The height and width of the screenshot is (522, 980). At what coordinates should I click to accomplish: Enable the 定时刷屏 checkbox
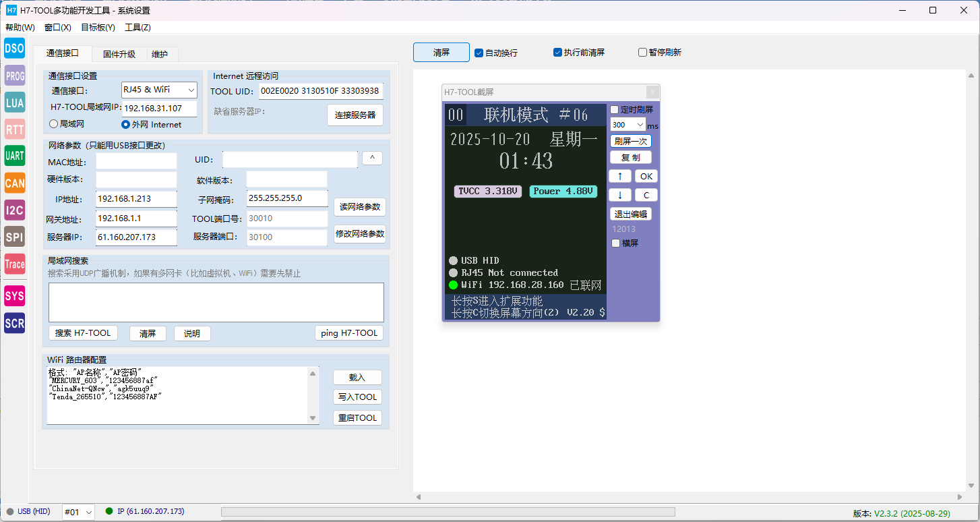(x=614, y=109)
